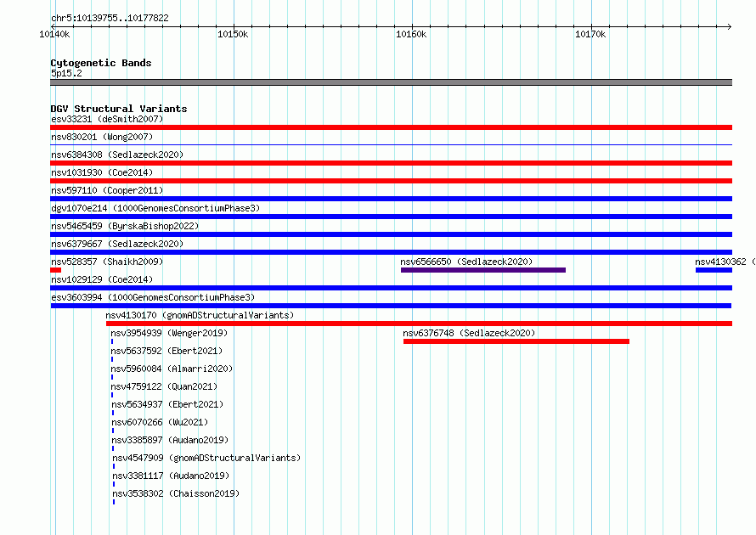Open nsv4130170 (gnomADStructuralVariants) label
This screenshot has height=535, width=756.
pyautogui.click(x=200, y=315)
